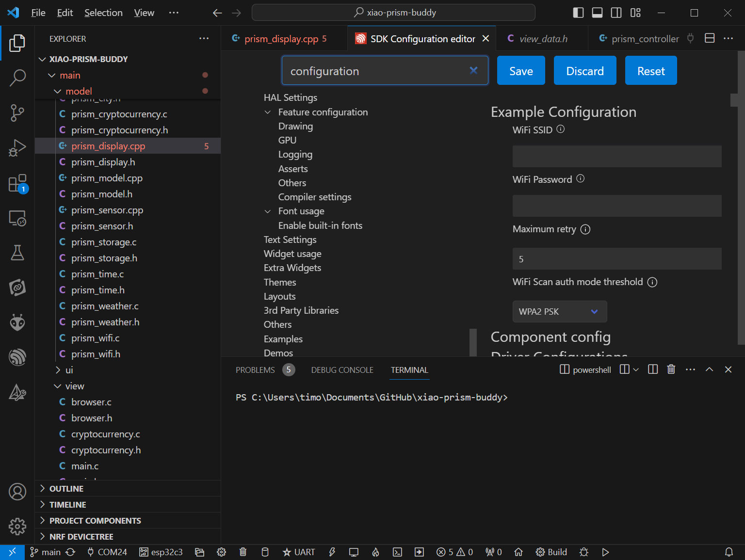Viewport: 745px width, 560px height.
Task: Kill terminal with trash icon
Action: click(x=671, y=369)
